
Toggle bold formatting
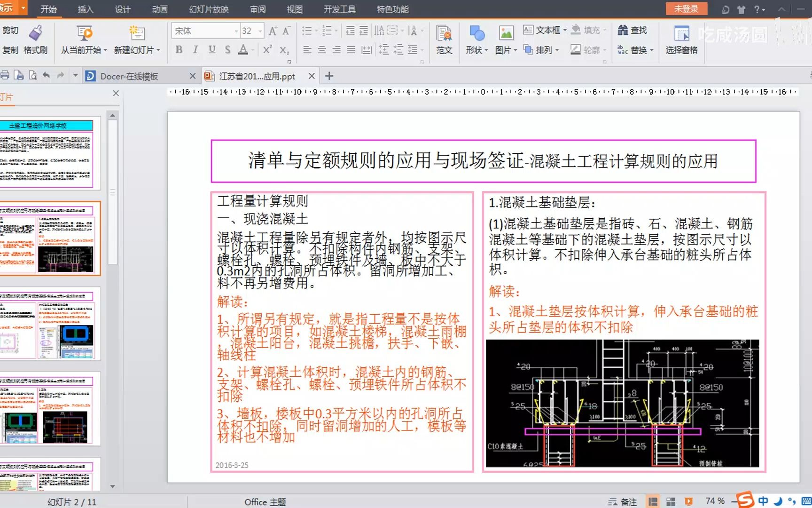(179, 49)
